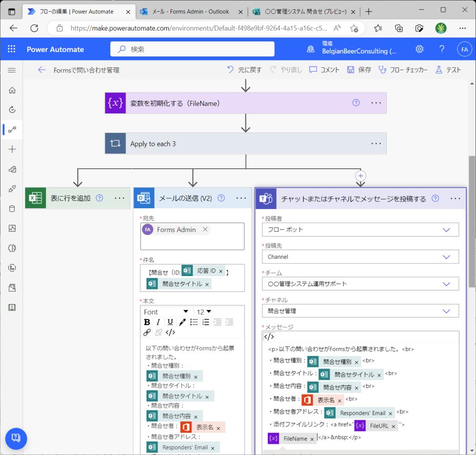The height and width of the screenshot is (455, 476).
Task: Click help icon on 表に行を追加 action
Action: (99, 198)
